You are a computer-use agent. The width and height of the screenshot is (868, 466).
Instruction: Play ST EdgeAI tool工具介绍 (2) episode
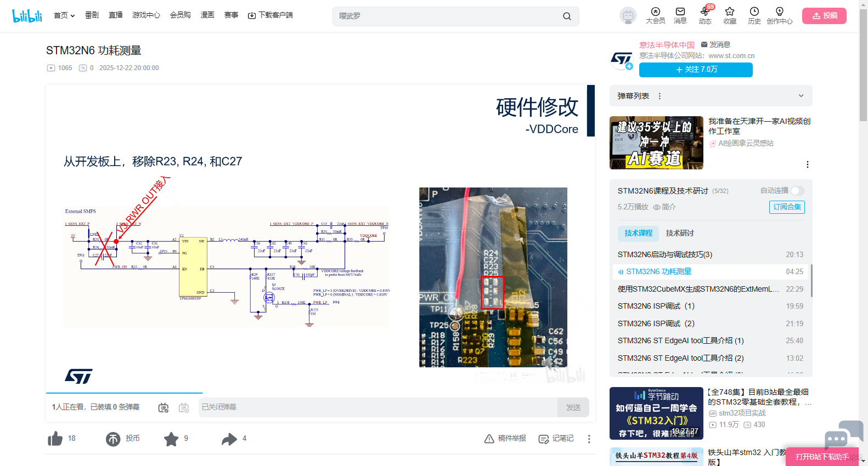[x=711, y=358]
